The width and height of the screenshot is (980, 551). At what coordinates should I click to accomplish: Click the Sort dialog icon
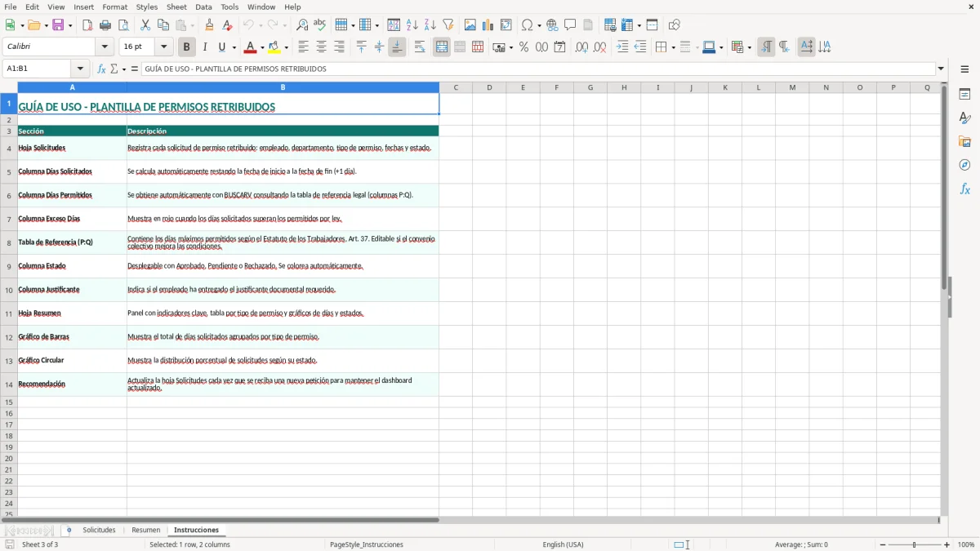394,25
